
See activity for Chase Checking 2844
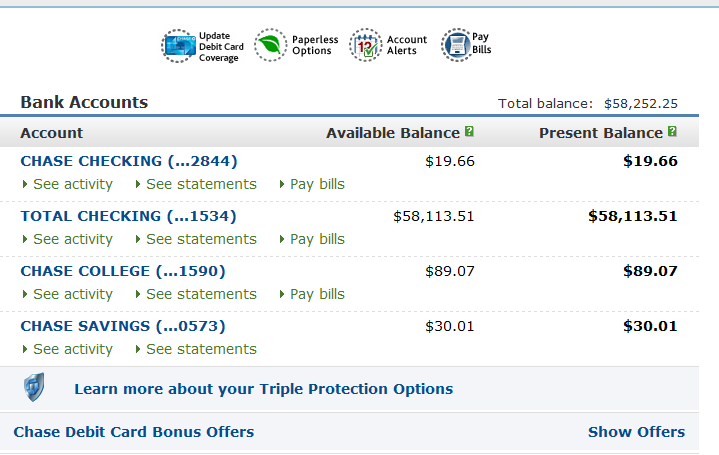click(72, 184)
